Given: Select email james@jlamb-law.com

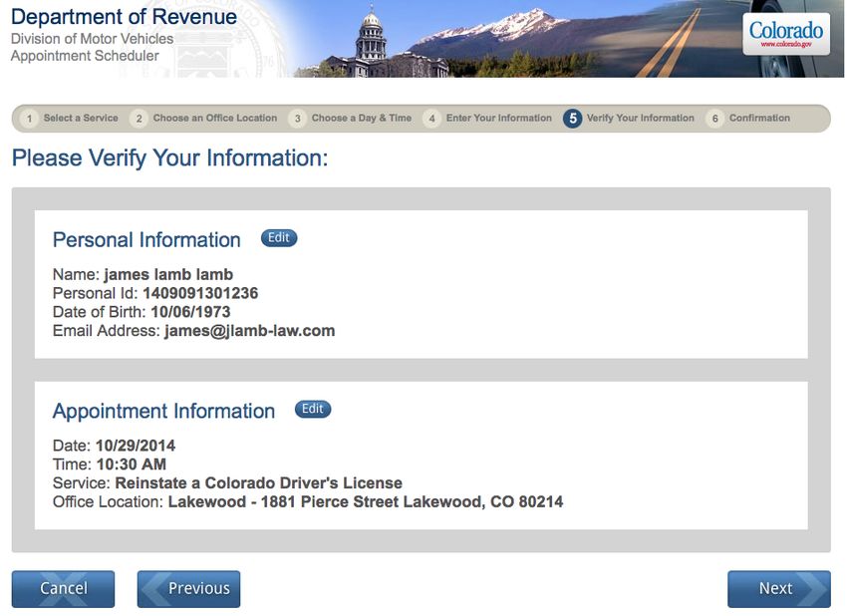Looking at the screenshot, I should [x=249, y=331].
